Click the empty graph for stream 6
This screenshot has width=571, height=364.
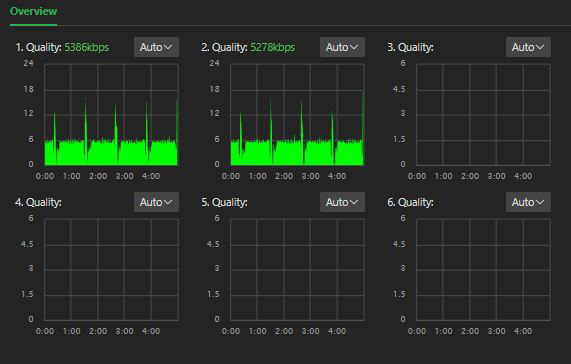pos(483,270)
